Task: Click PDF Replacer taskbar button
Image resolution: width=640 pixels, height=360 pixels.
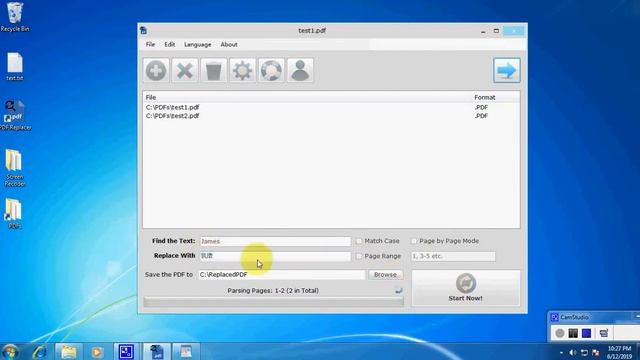Action: coord(156,351)
